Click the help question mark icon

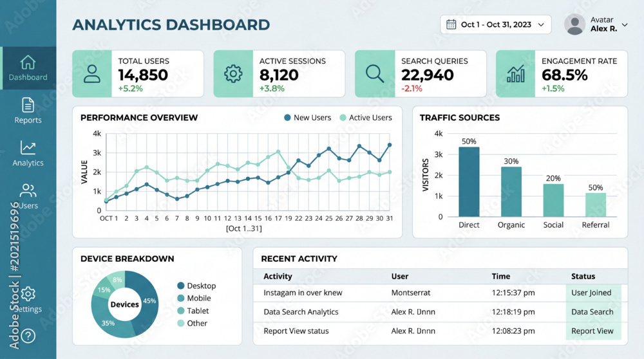pos(28,336)
